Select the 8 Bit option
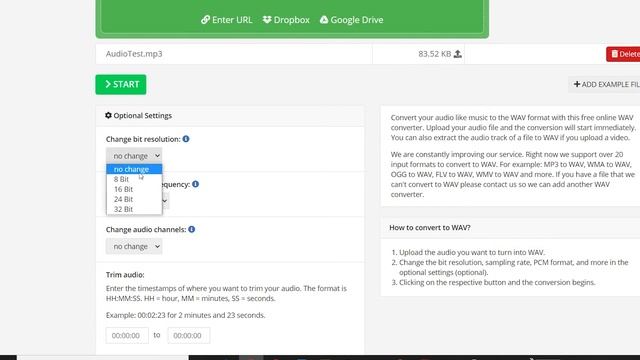This screenshot has height=360, width=640. [x=134, y=179]
